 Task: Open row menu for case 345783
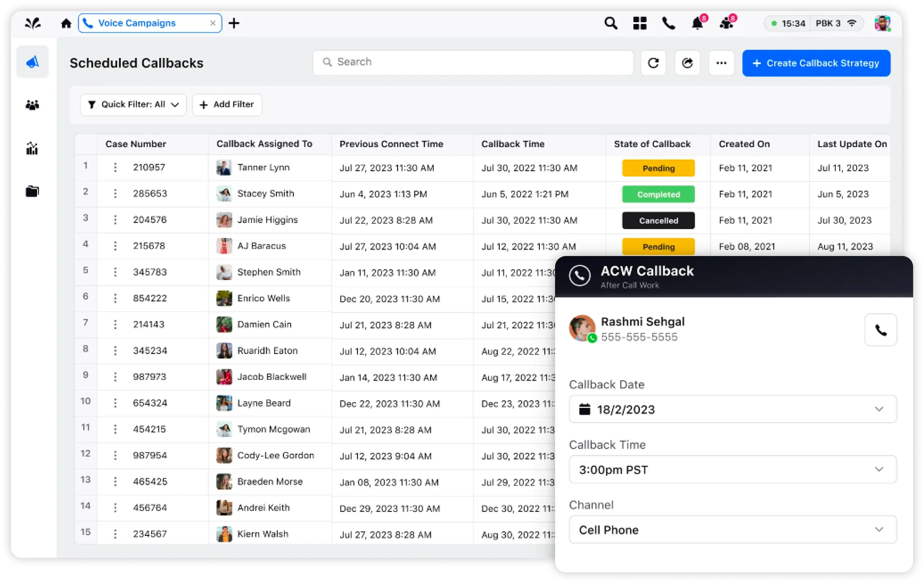(x=115, y=272)
